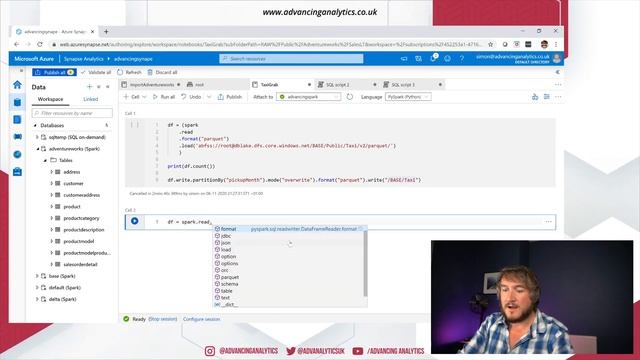
Task: Choose jdbc from the autocomplete list
Action: click(289, 236)
